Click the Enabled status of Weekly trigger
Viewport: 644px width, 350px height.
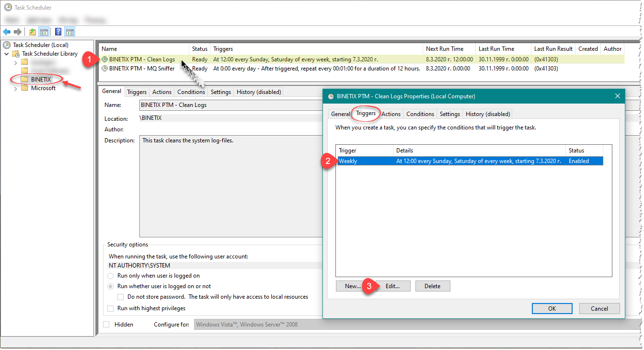579,161
